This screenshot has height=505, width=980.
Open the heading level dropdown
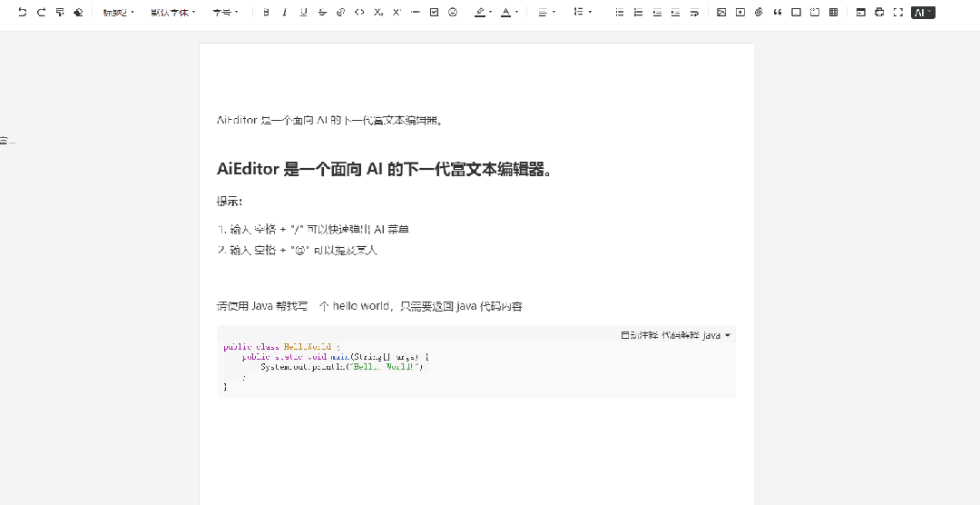tap(118, 13)
